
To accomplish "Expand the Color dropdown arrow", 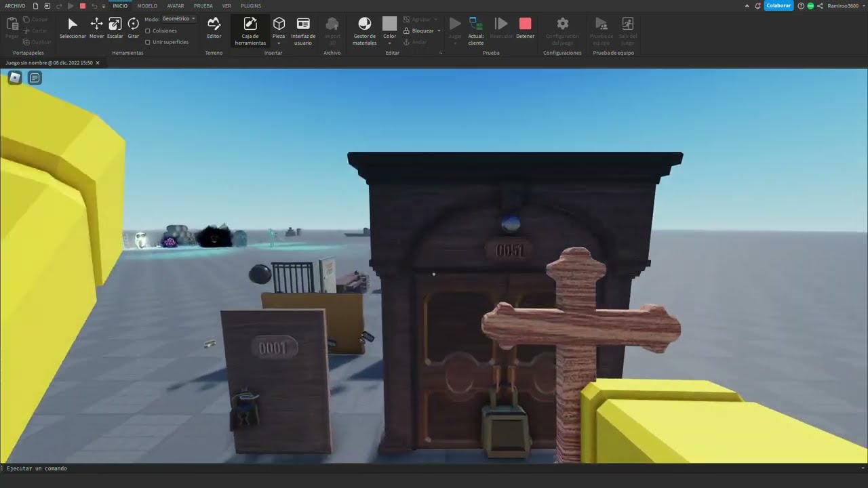I will [x=389, y=43].
